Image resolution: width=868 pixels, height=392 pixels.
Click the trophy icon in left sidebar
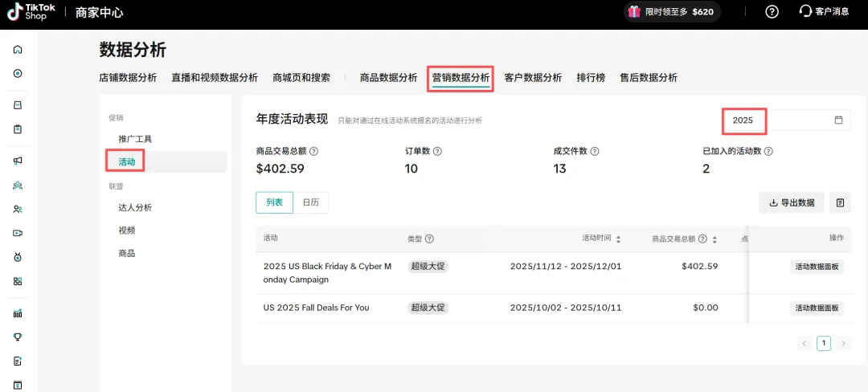[18, 337]
